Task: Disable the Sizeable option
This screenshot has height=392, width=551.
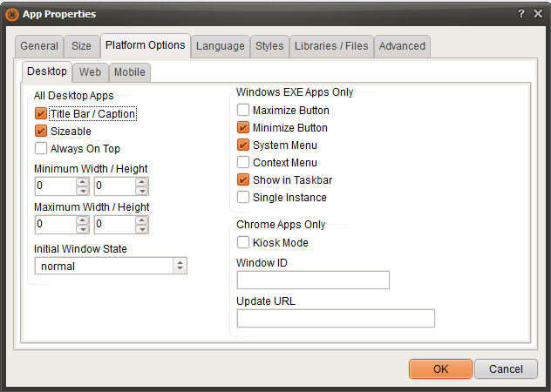Action: 40,131
